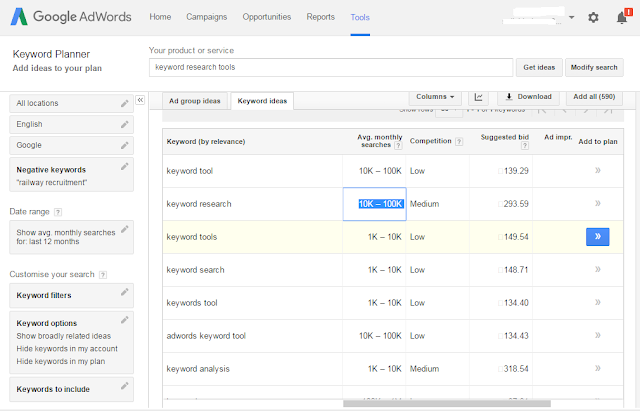Open the account dropdown arrow
This screenshot has width=640, height=411.
pos(571,18)
